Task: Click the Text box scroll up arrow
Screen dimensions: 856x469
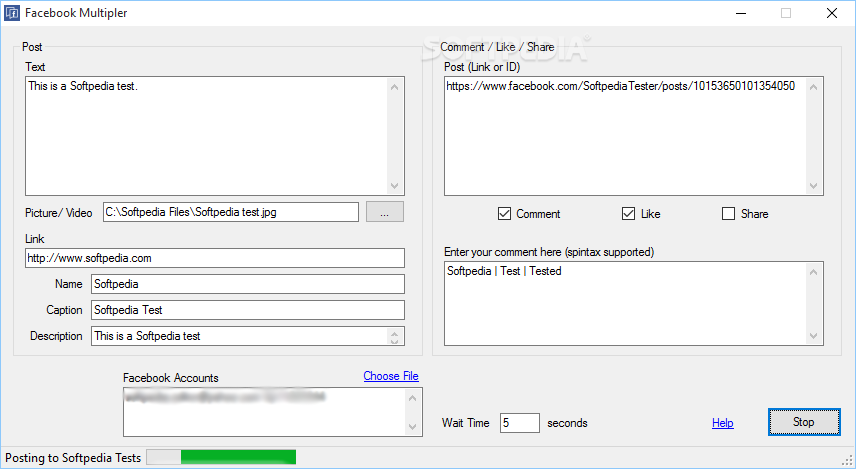Action: click(395, 87)
